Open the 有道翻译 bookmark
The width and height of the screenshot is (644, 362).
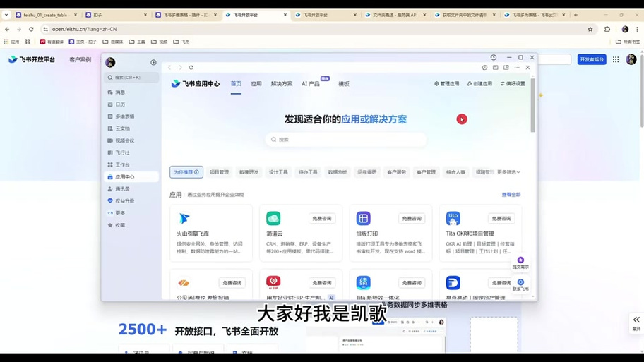52,42
